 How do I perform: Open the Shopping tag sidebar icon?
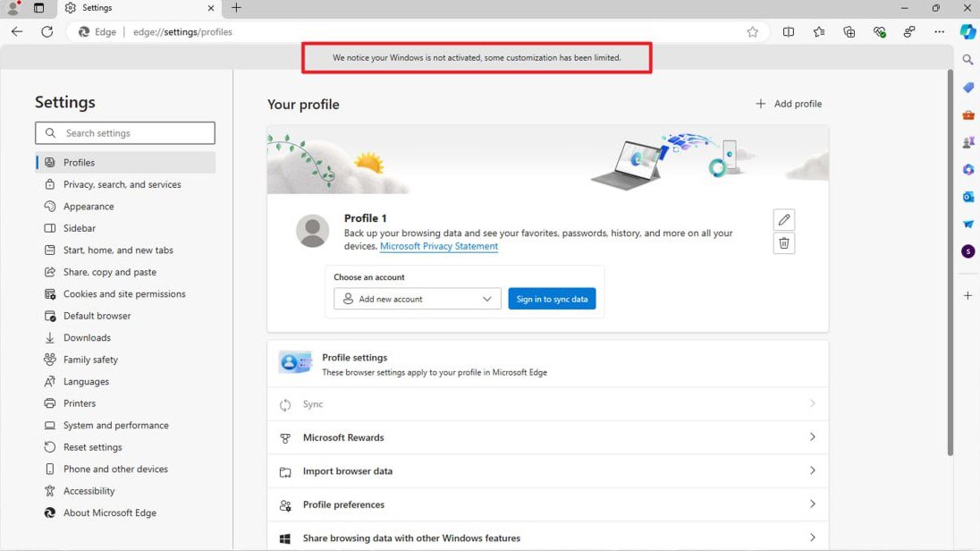[x=968, y=88]
